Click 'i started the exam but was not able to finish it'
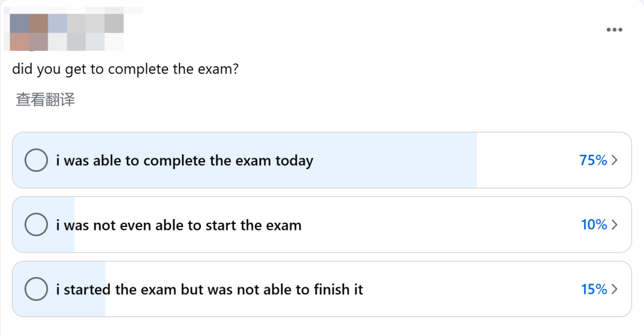 [209, 289]
